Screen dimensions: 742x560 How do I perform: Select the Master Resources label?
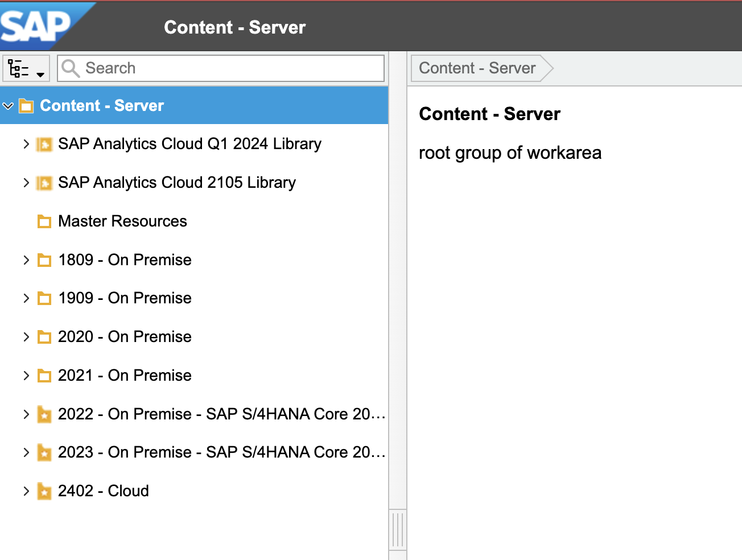click(122, 221)
